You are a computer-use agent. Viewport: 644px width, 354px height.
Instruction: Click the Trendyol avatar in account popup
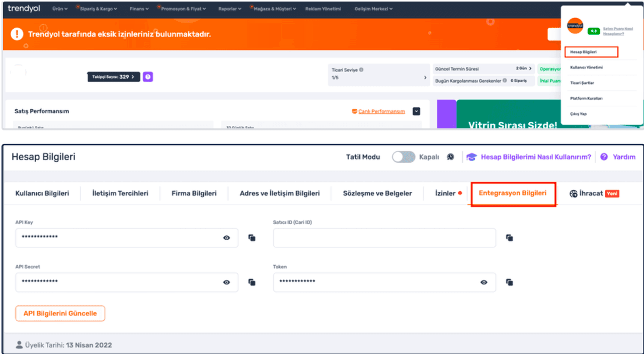[x=575, y=26]
